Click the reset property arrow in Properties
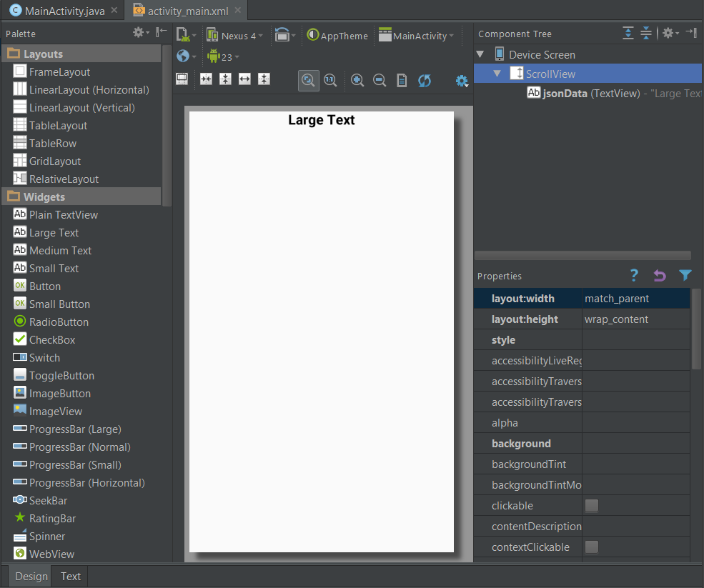This screenshot has height=588, width=704. coord(659,276)
